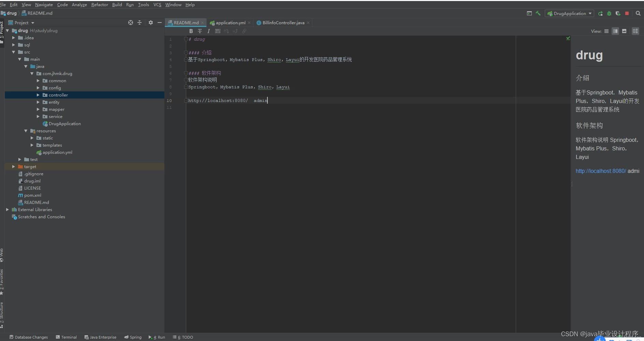Insert code span using the markdown toolbar
The width and height of the screenshot is (644, 341).
(x=218, y=31)
